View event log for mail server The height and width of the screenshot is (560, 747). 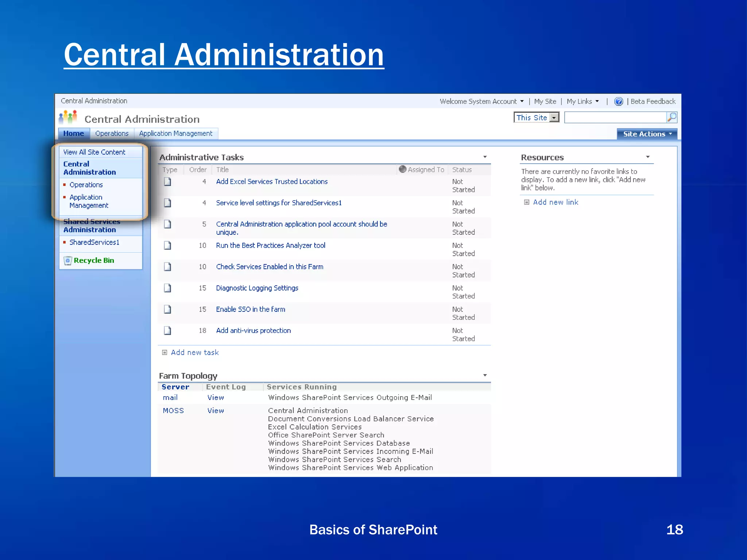click(216, 397)
